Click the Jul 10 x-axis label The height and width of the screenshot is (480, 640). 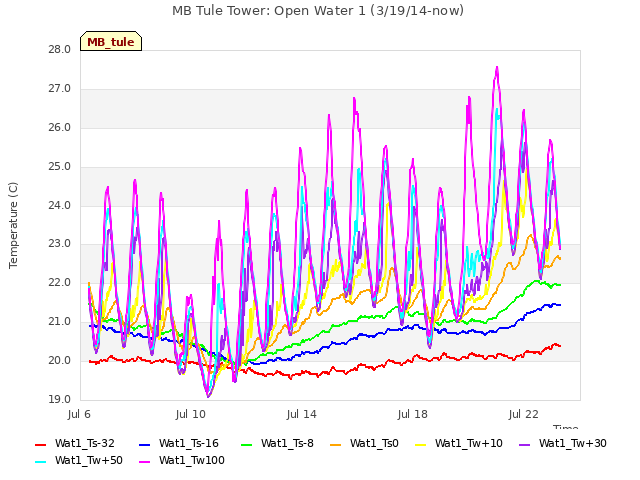191,414
